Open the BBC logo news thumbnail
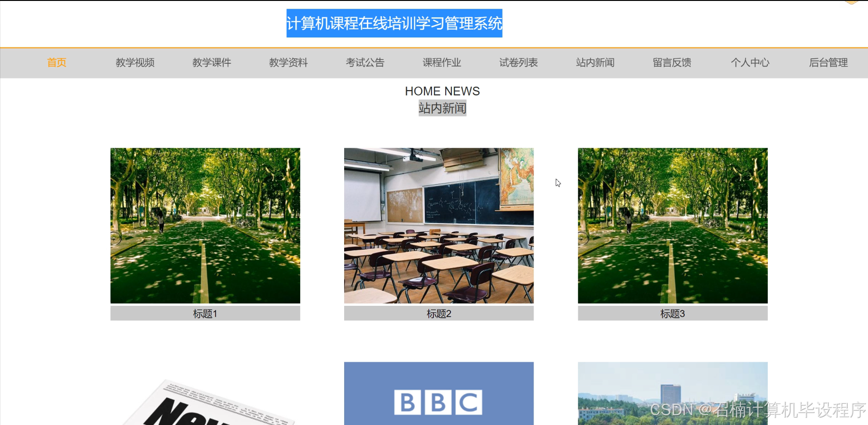 point(439,394)
